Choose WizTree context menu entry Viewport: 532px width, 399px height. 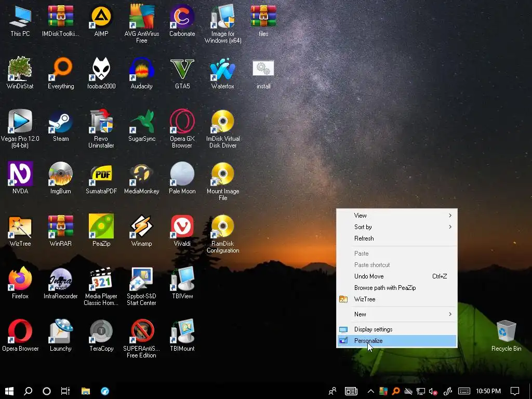396,299
